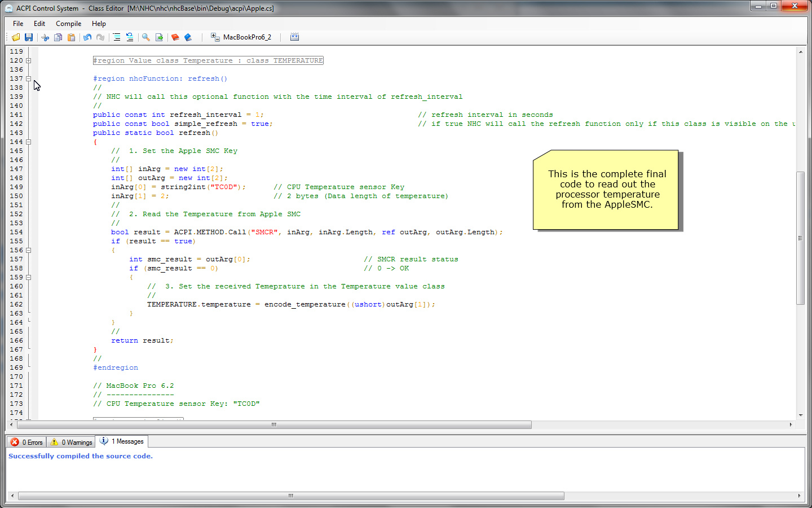
Task: Open the Edit menu
Action: coord(39,24)
